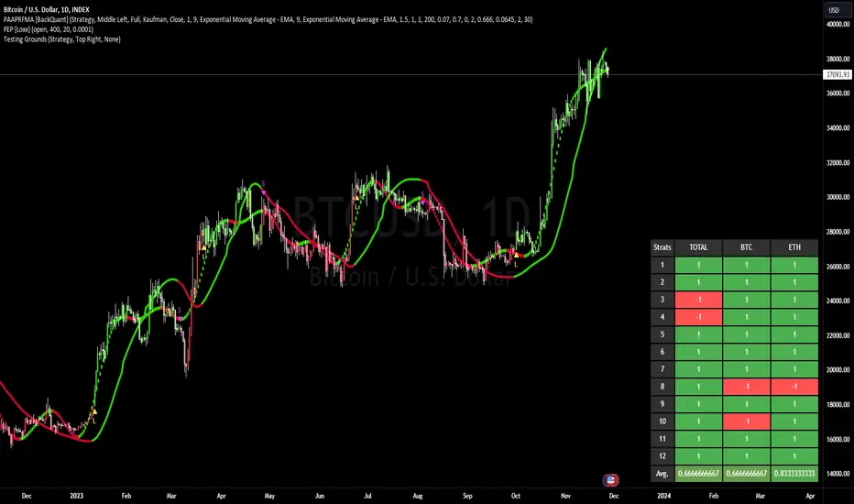Viewport: 854px width, 504px height.
Task: Click the 37093.93 current price label
Action: [838, 74]
